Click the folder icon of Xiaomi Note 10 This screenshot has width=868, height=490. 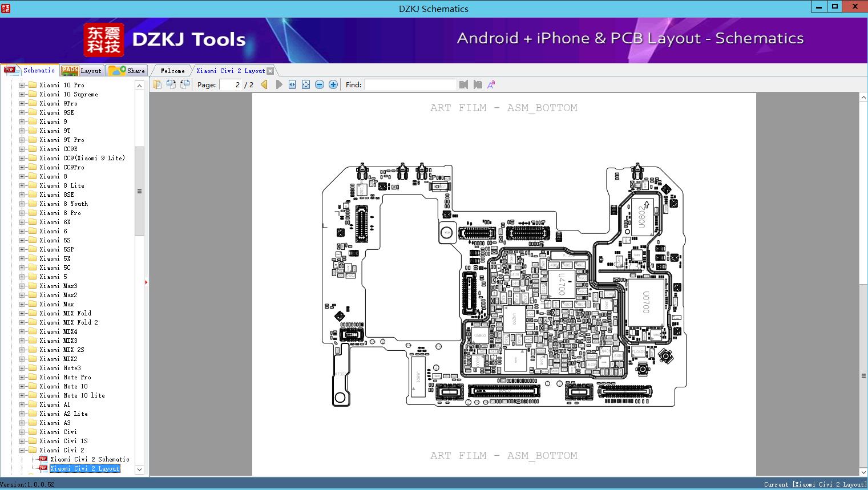point(33,386)
